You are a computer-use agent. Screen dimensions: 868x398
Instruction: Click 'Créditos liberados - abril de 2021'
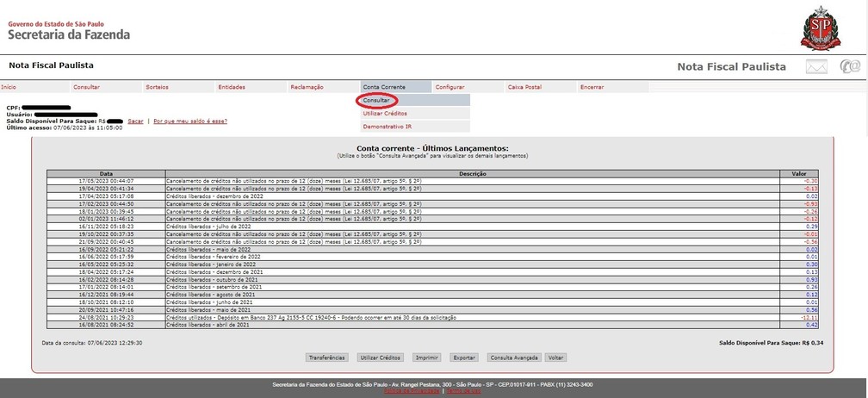(208, 325)
